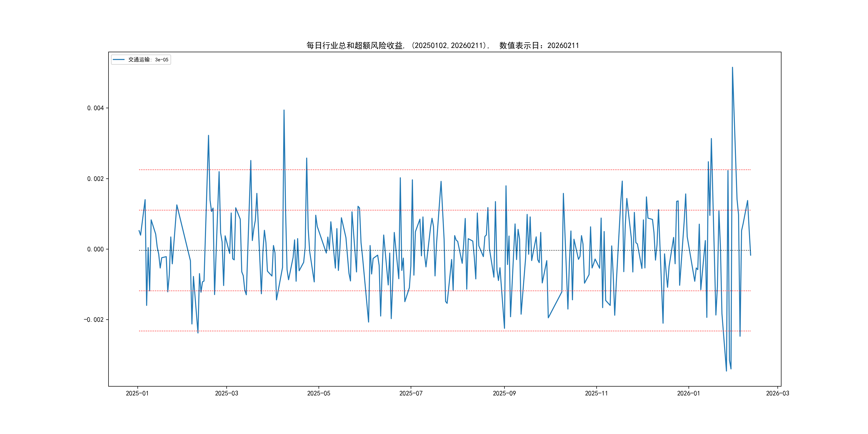Click the 2025-03 x-axis date label

[x=226, y=393]
